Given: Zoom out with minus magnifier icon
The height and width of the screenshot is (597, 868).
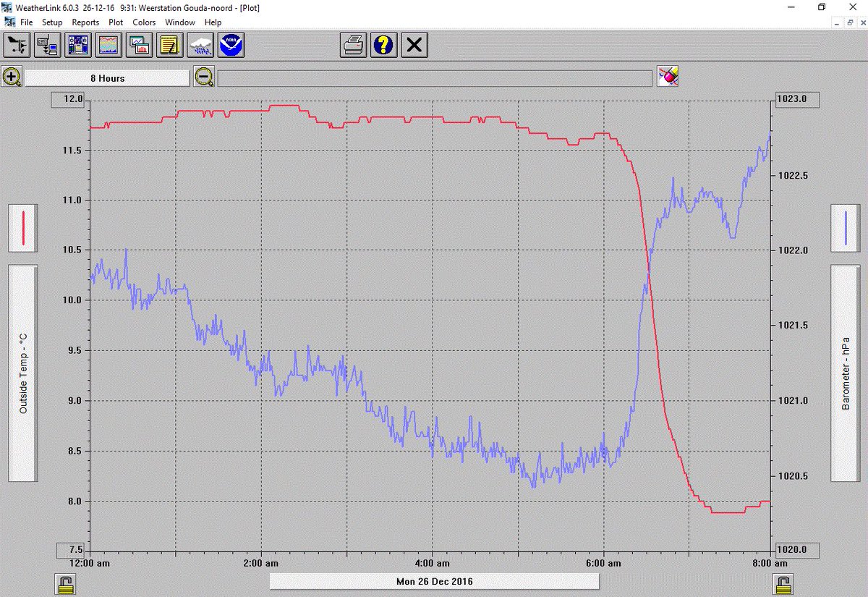Looking at the screenshot, I should pyautogui.click(x=204, y=77).
